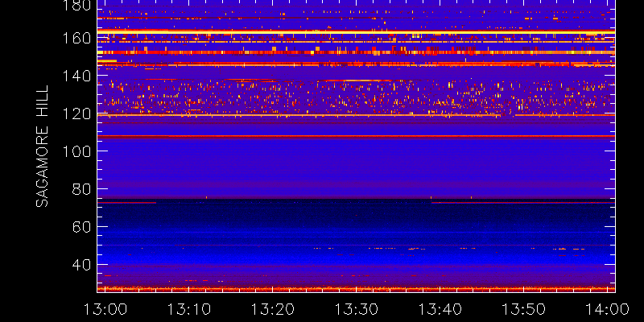Click the 100 frequency axis label
This screenshot has width=644, height=322.
[76, 151]
